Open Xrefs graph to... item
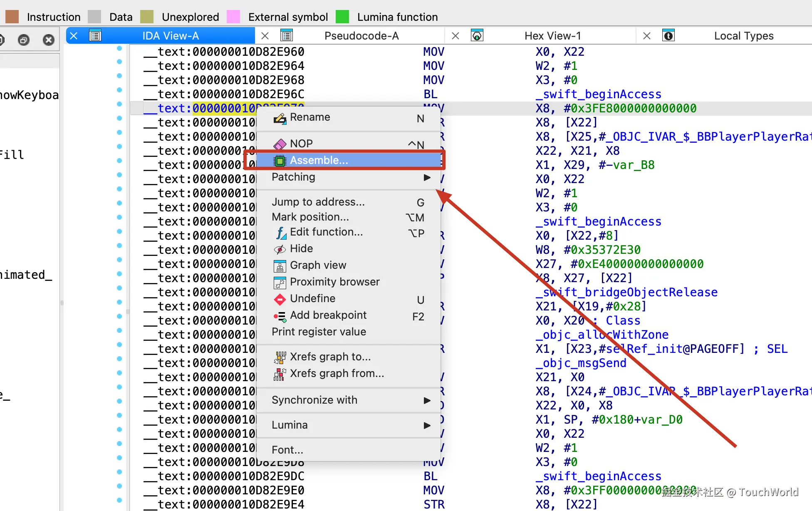 tap(330, 357)
